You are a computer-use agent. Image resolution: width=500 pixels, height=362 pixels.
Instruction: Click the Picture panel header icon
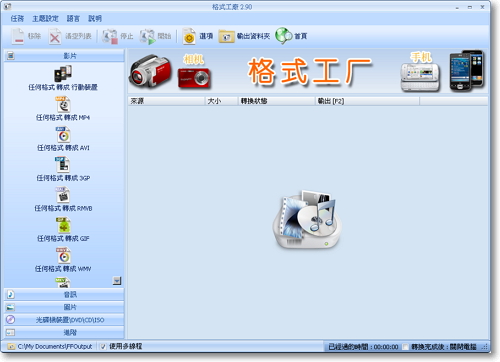click(x=11, y=307)
